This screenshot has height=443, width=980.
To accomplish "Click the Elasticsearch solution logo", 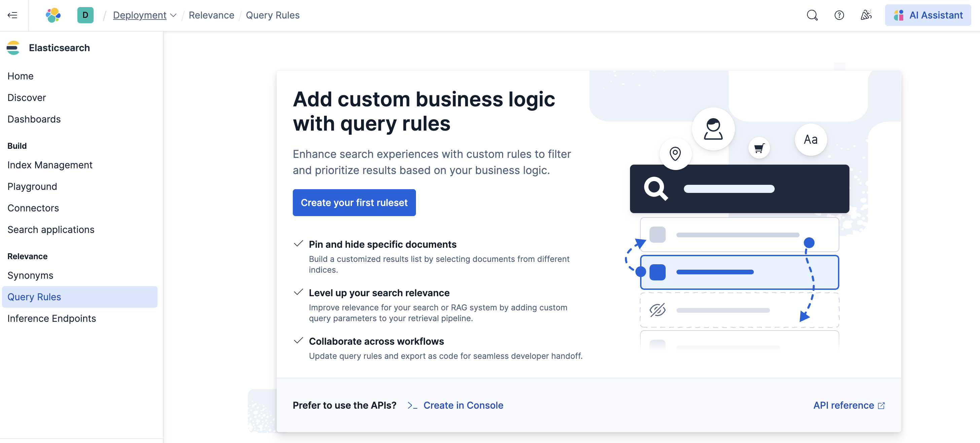I will pyautogui.click(x=13, y=48).
